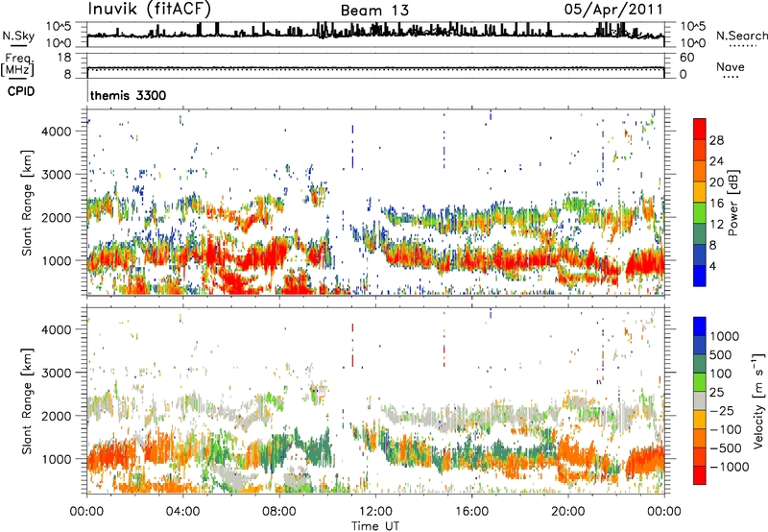Screen dimensions: 768x532
Task: Click the 'CPID' label
Action: [x=21, y=91]
